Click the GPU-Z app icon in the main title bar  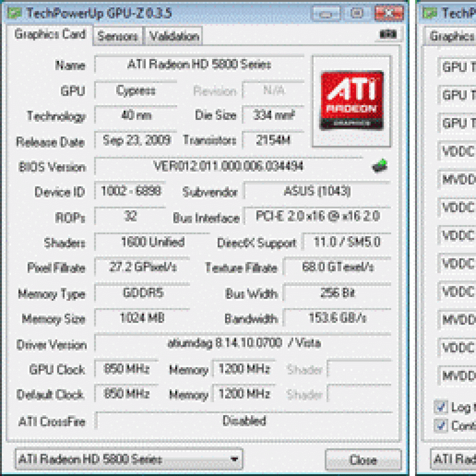(14, 13)
